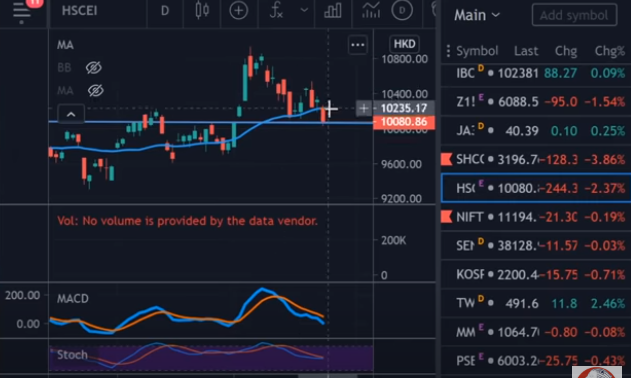Select the NIFTY row in watchlist
The image size is (631, 378).
point(536,217)
